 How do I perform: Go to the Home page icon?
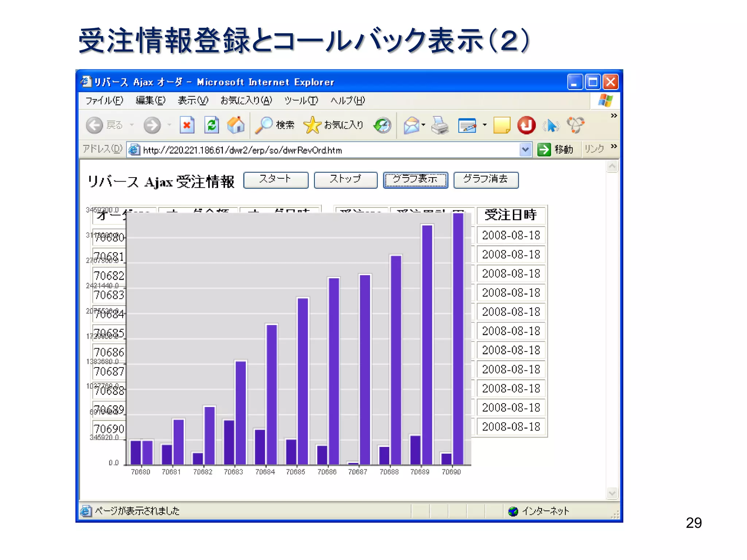[236, 125]
